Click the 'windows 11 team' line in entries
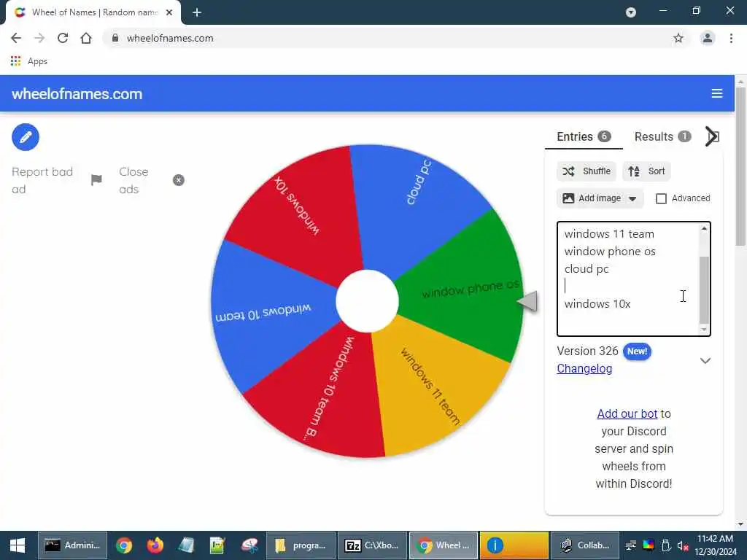The width and height of the screenshot is (747, 560). (609, 234)
